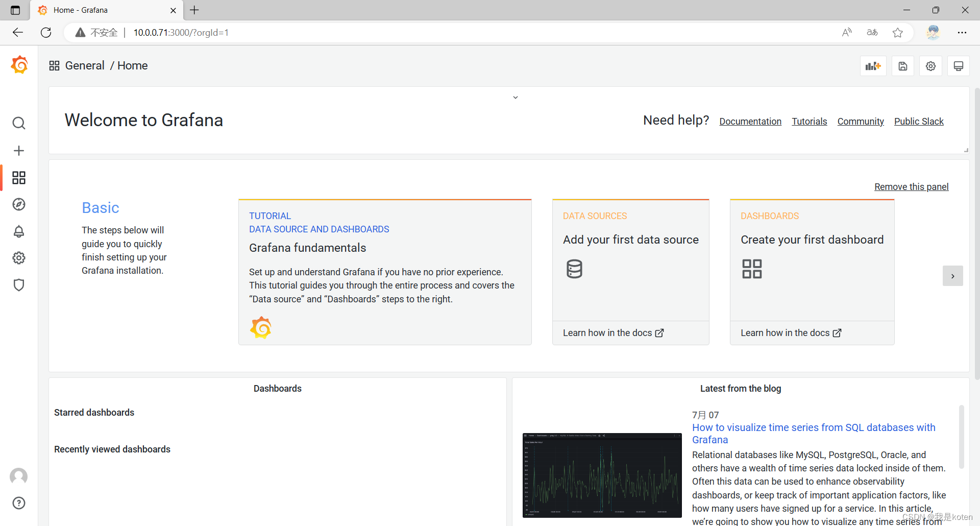980x526 pixels.
Task: Click the Not secure warning icon
Action: (80, 33)
